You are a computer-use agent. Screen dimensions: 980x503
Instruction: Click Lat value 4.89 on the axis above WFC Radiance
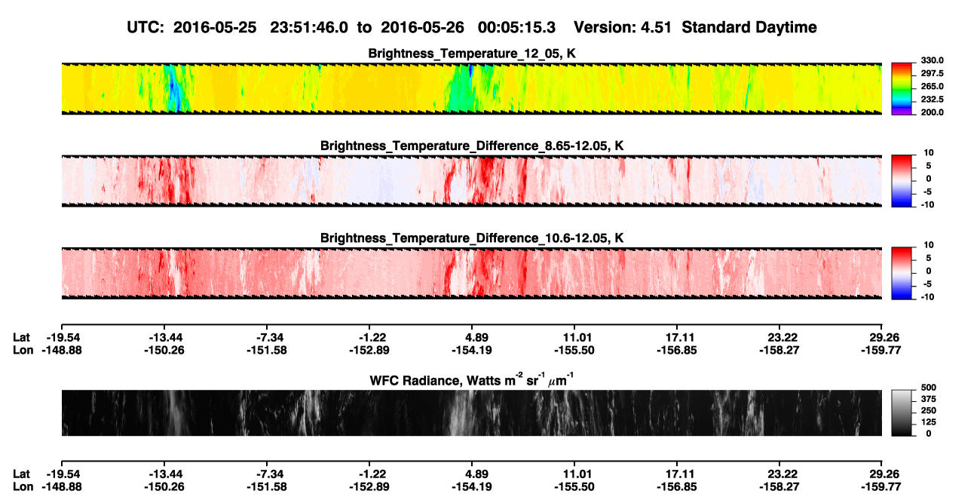(471, 337)
